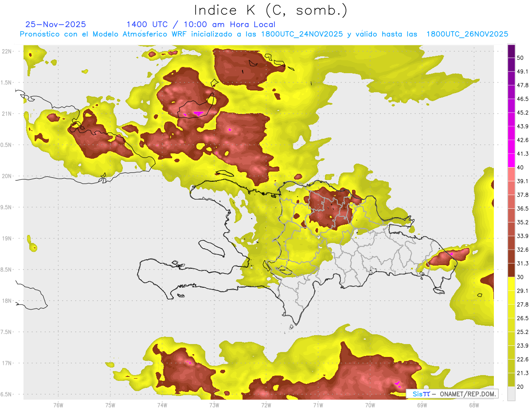
Task: Click the '36.5' colorbar value
Action: [522, 208]
